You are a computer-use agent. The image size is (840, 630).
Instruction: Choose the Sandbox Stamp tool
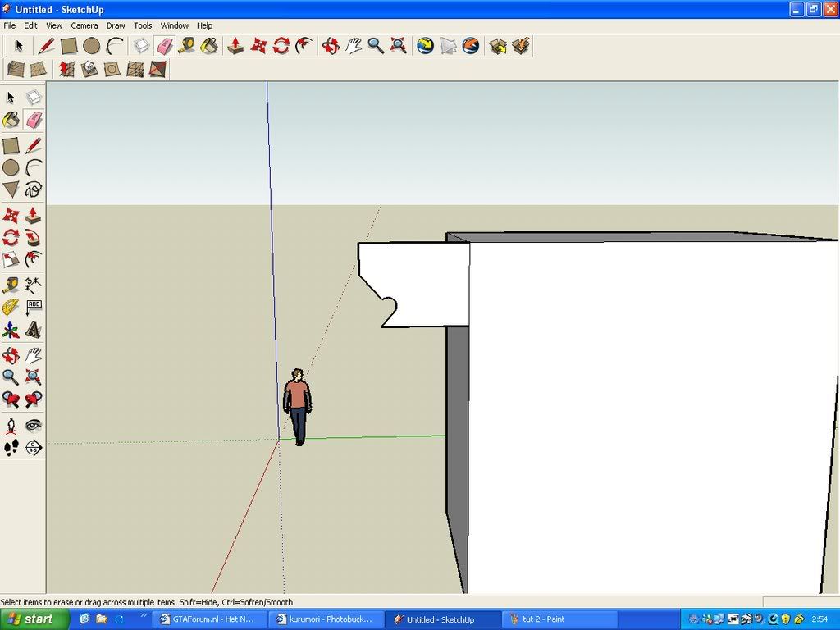tap(89, 69)
